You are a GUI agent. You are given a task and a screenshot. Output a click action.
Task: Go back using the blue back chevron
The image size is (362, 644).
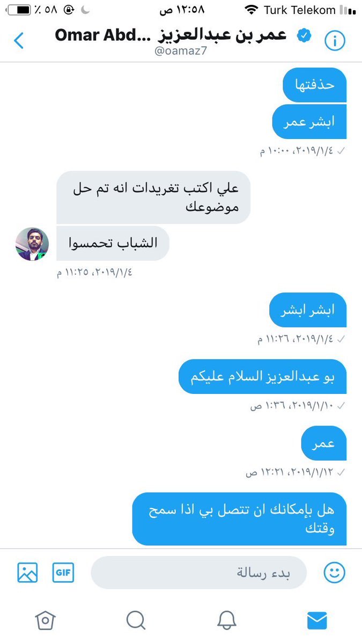click(19, 41)
